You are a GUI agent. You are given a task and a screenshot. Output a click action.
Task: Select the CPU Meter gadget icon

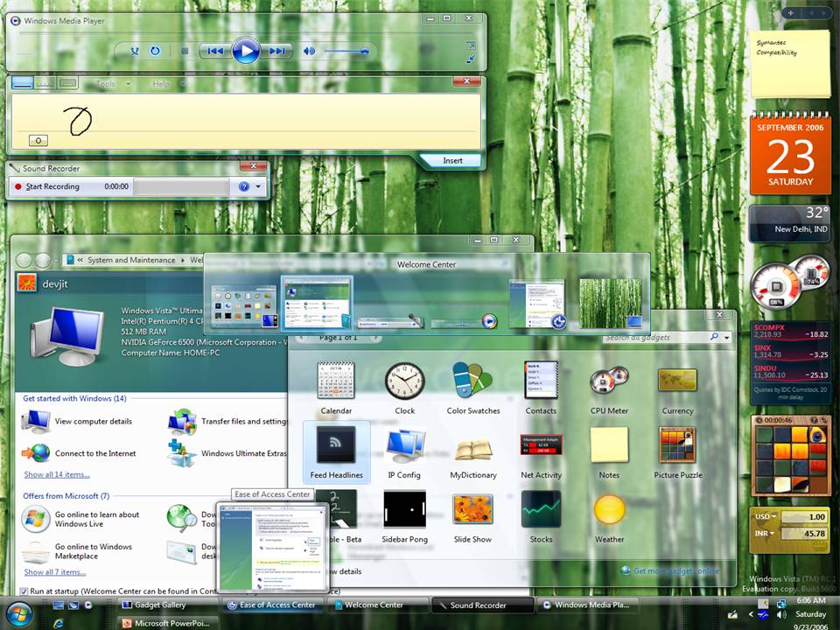pos(609,381)
